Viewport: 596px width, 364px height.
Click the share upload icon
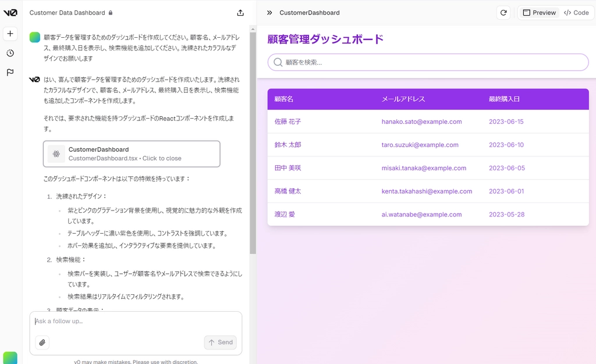tap(240, 13)
